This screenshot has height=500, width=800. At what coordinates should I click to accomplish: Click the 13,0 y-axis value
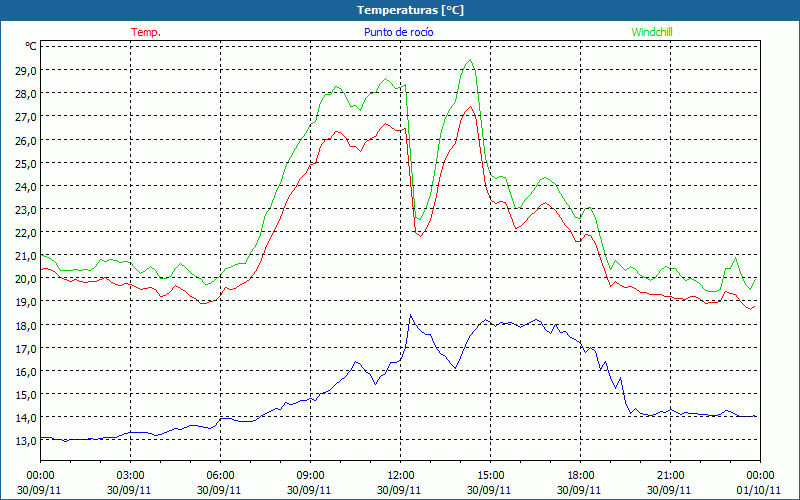tap(26, 441)
